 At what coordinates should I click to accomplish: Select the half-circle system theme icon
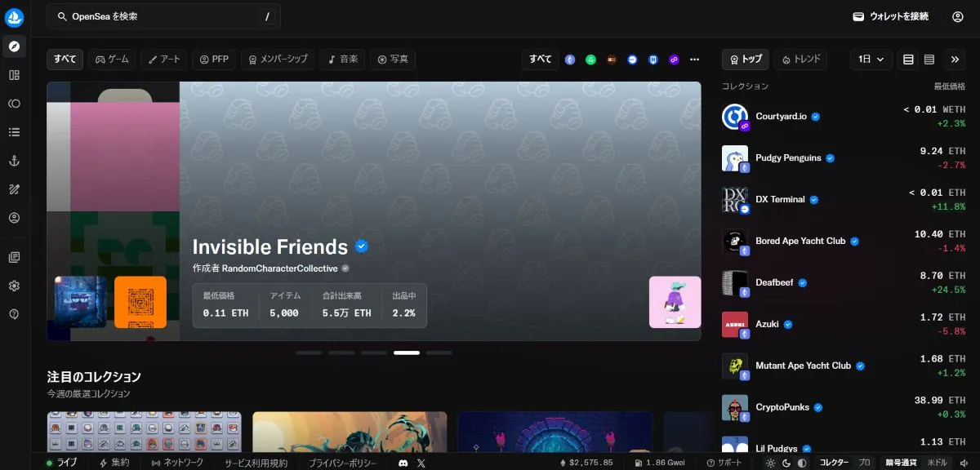[801, 463]
